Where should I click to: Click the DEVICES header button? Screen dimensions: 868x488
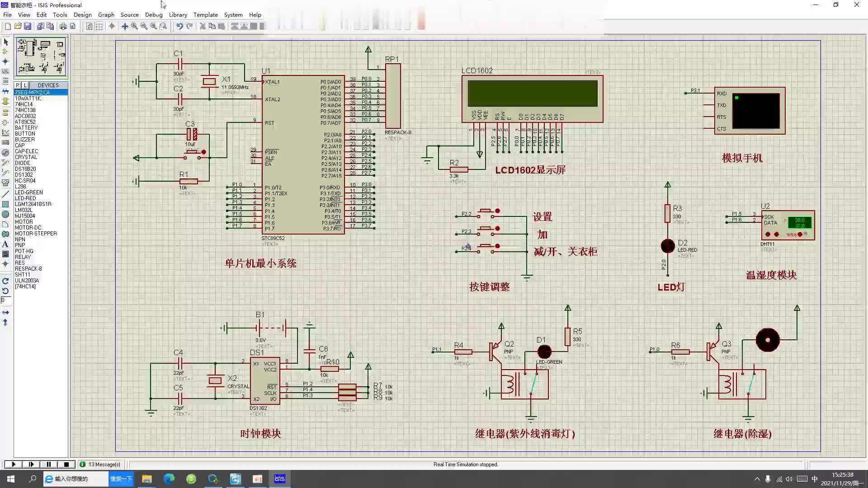point(48,85)
